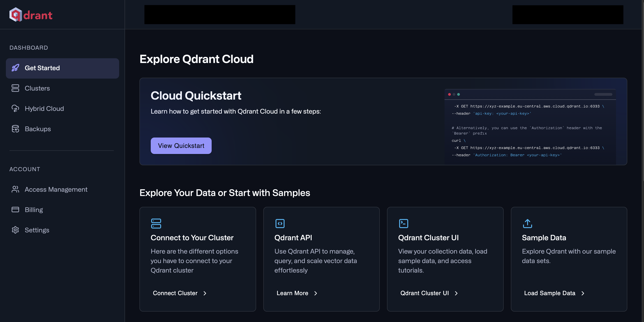Open the Clusters menu item
The height and width of the screenshot is (322, 644).
(63, 88)
